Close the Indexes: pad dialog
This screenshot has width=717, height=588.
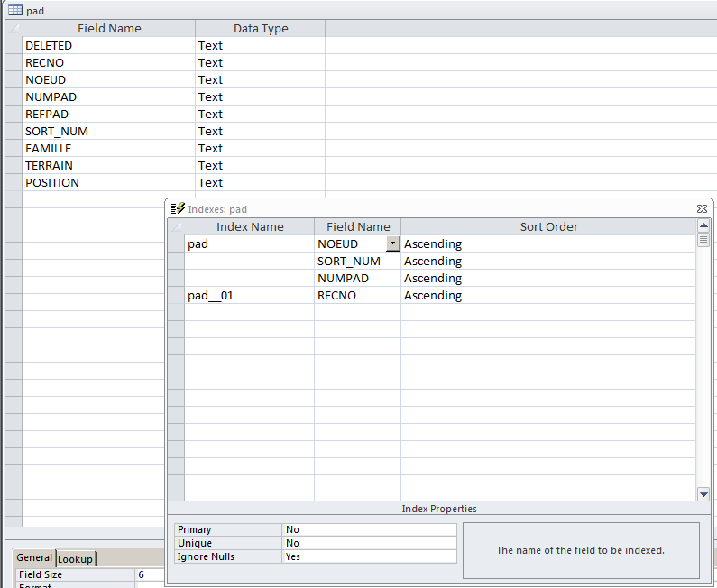click(702, 208)
